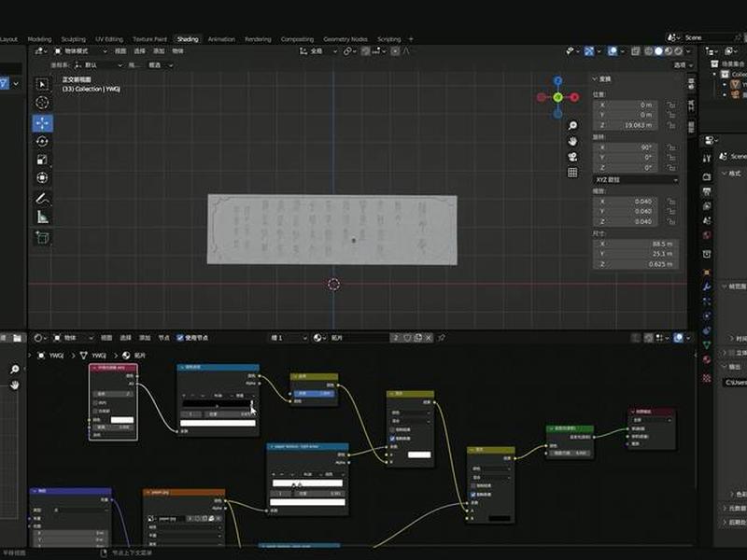The height and width of the screenshot is (560, 747).
Task: Open the object mode dropdown in the viewport header
Action: point(81,51)
